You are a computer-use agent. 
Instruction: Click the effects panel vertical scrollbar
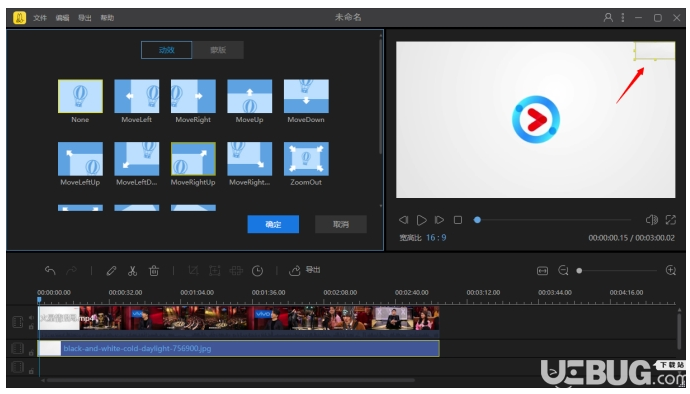(x=381, y=97)
